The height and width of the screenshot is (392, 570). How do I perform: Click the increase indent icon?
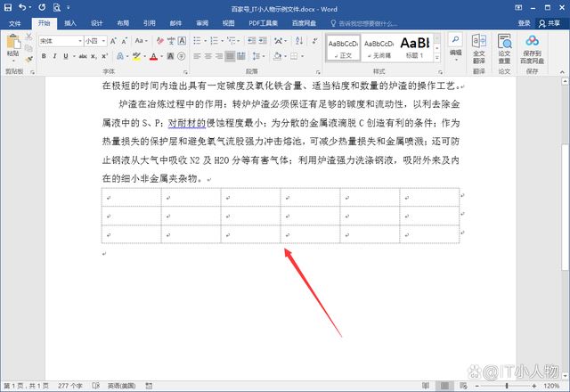click(x=263, y=41)
